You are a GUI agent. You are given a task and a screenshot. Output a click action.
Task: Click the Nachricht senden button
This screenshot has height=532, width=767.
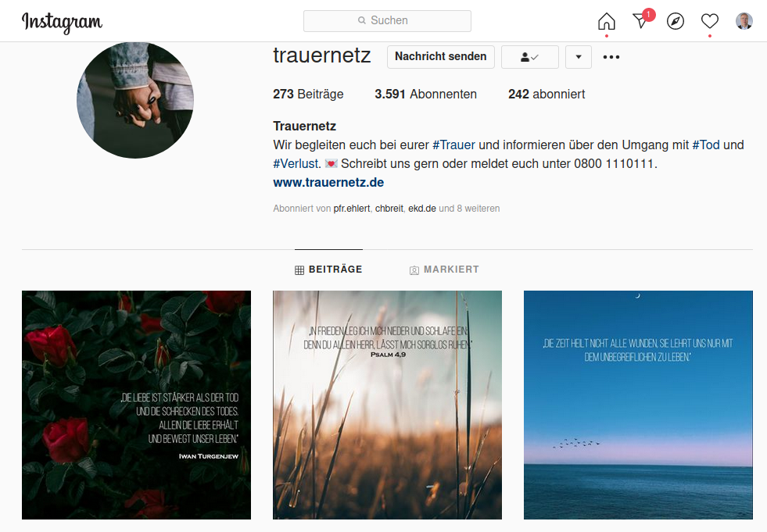[441, 57]
